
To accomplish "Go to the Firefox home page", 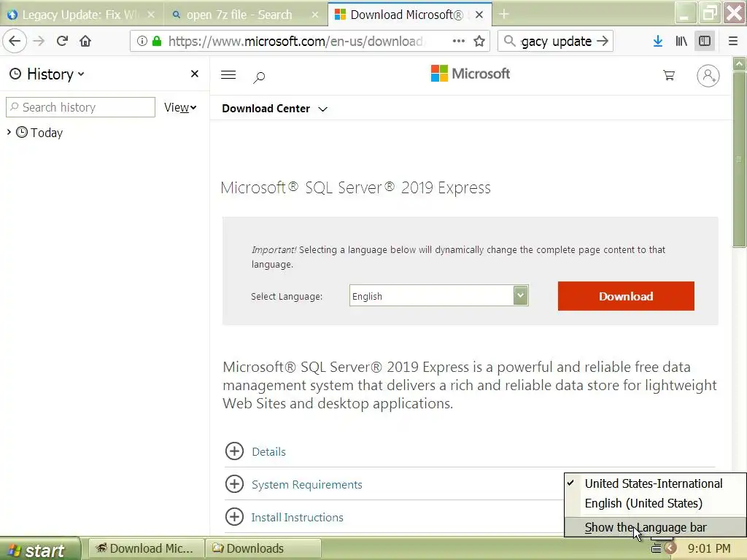I will (x=85, y=41).
